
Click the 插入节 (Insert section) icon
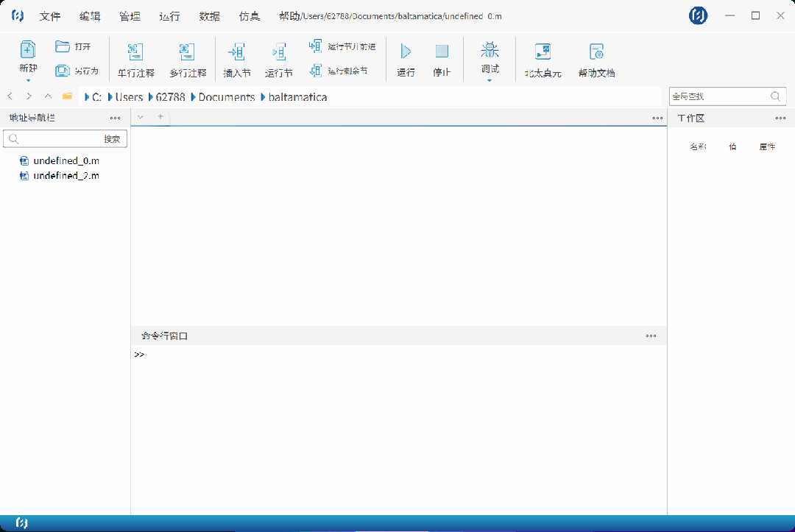click(236, 52)
